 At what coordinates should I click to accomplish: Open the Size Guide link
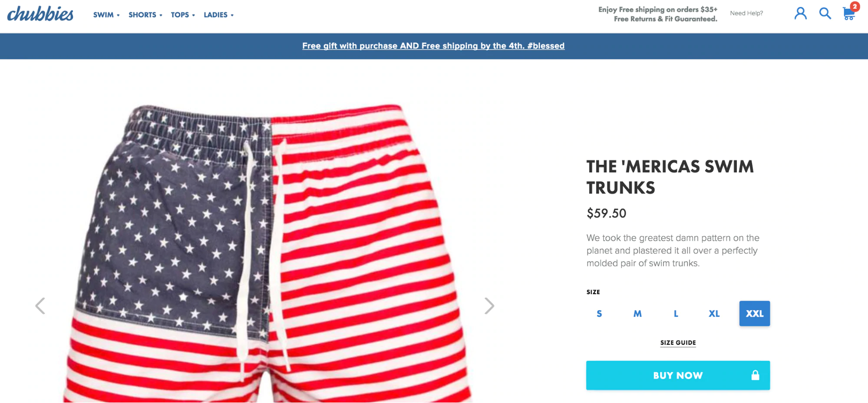[678, 343]
